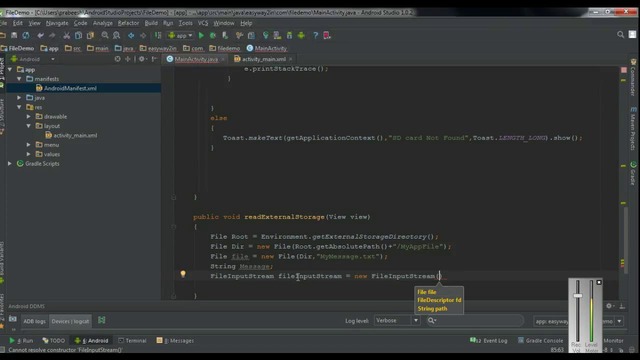This screenshot has height=360, width=640.
Task: Click the Find magnifier icon
Action: (x=105, y=36)
